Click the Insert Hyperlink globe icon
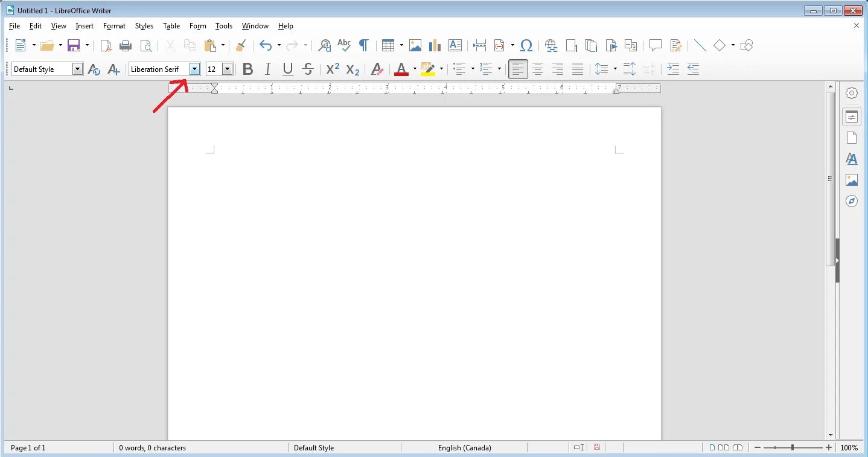This screenshot has width=868, height=457. (550, 45)
